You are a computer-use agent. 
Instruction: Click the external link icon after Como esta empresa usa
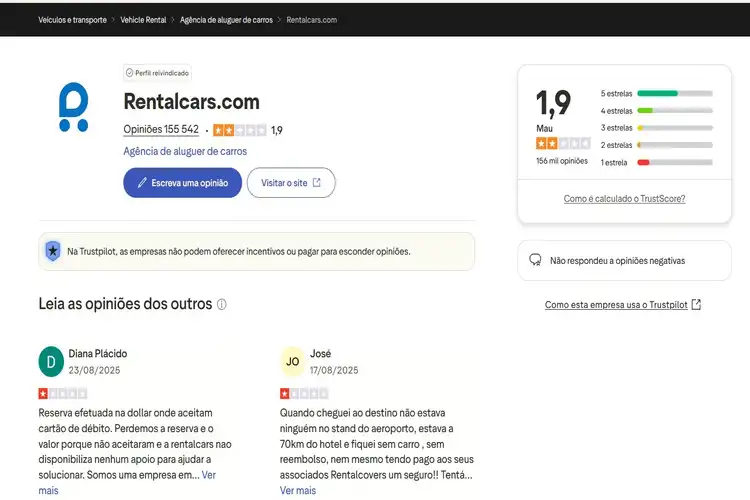696,304
